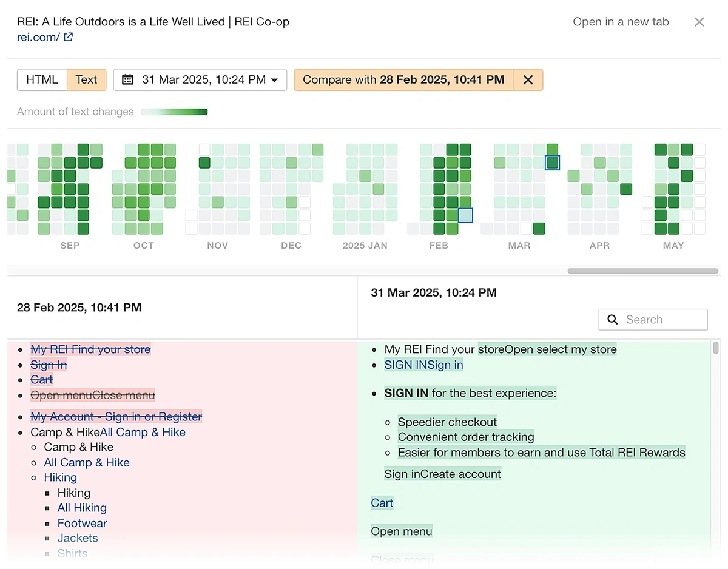
Task: Open the All Hiking link
Action: 82,508
